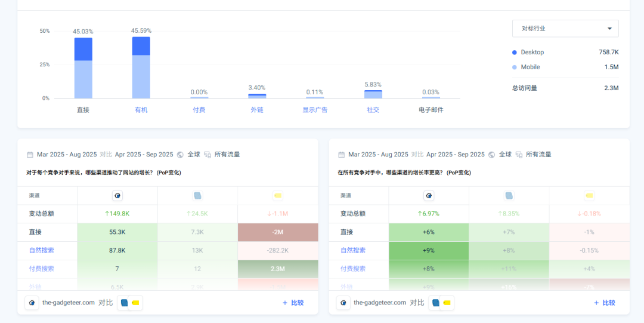Click yellow competitor logo in right table header

tap(589, 196)
